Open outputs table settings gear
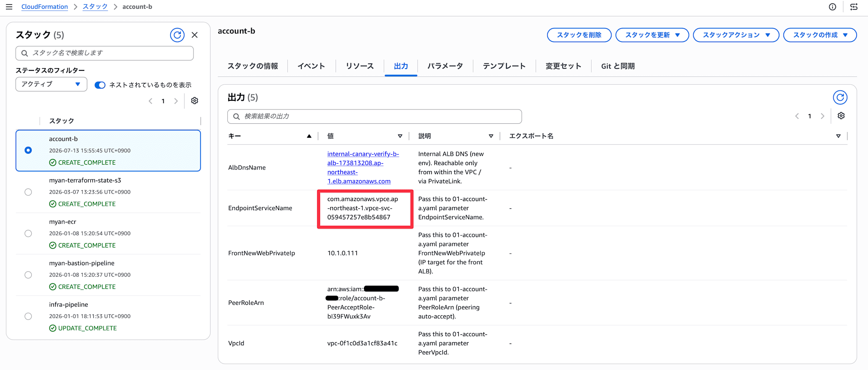 click(841, 116)
